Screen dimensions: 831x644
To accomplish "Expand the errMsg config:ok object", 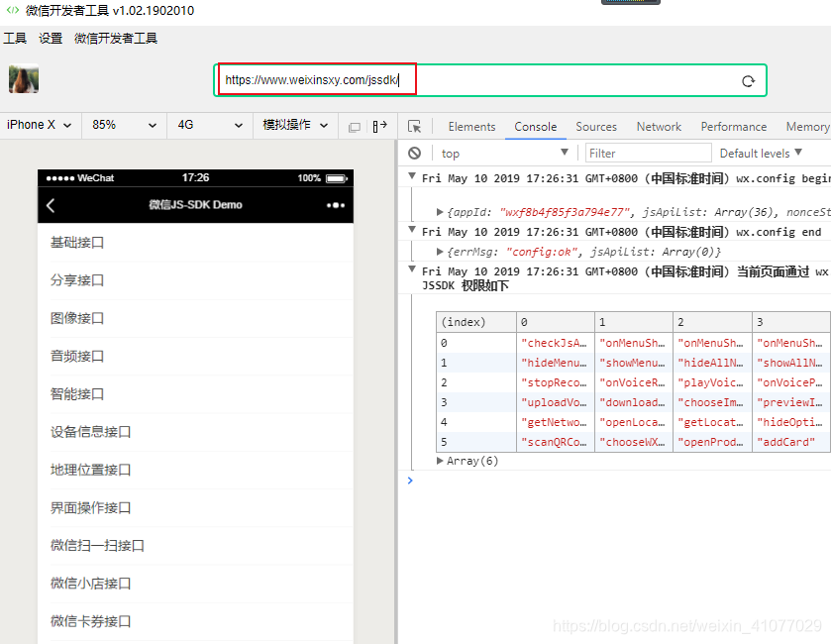I will click(x=440, y=252).
